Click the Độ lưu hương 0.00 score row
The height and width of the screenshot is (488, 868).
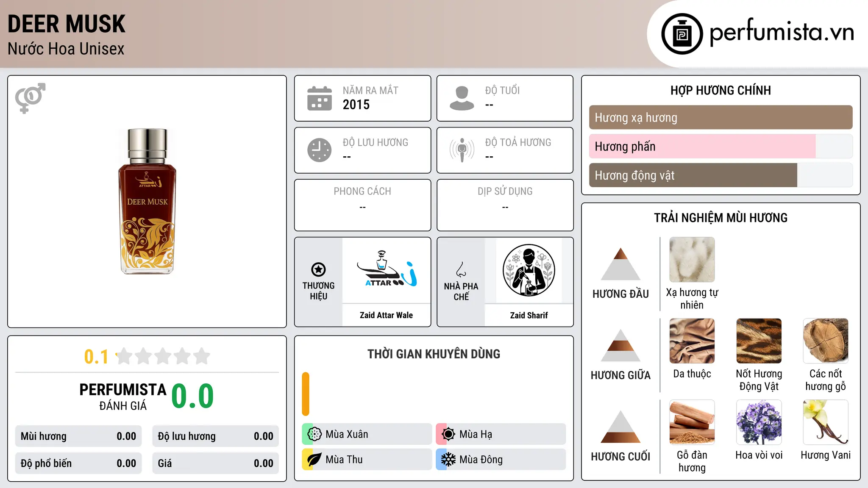(216, 436)
